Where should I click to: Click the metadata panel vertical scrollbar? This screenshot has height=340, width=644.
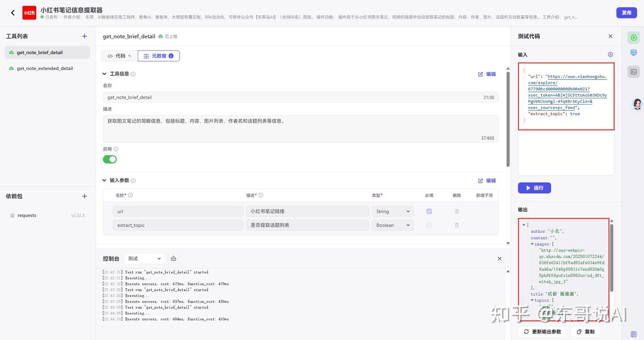508,120
